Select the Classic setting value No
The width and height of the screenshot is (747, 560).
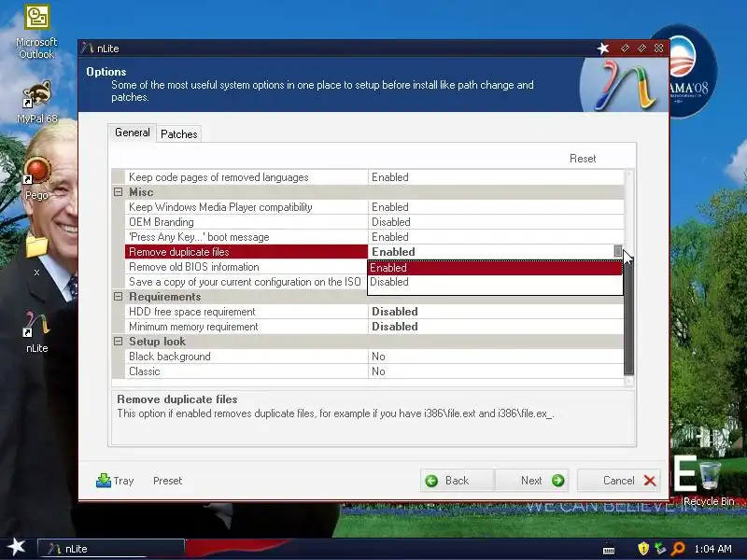(496, 371)
